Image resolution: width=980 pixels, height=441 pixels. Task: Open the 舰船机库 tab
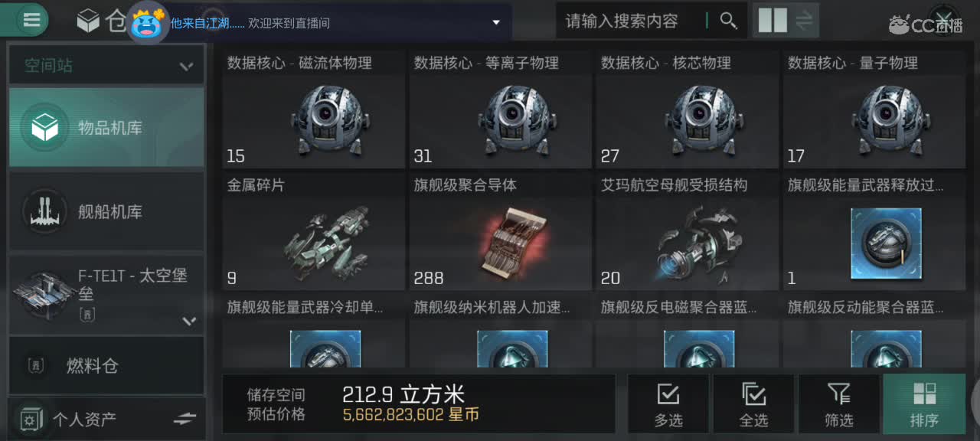point(106,211)
